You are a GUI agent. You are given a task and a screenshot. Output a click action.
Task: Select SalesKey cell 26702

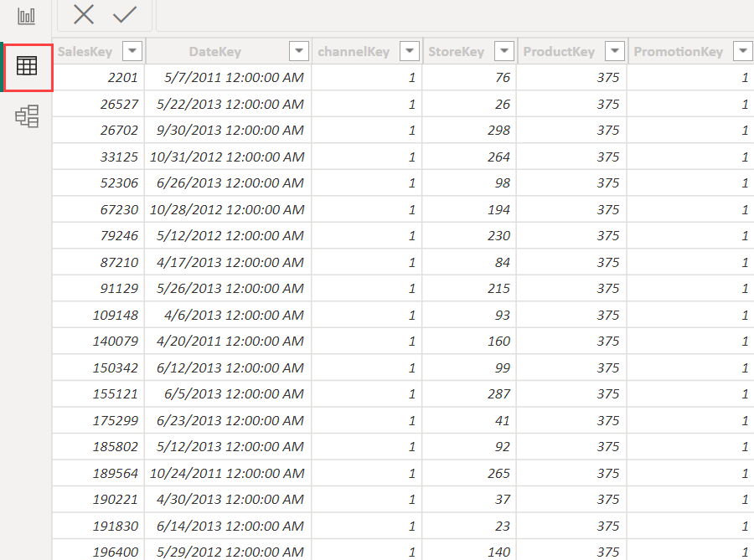[99, 130]
